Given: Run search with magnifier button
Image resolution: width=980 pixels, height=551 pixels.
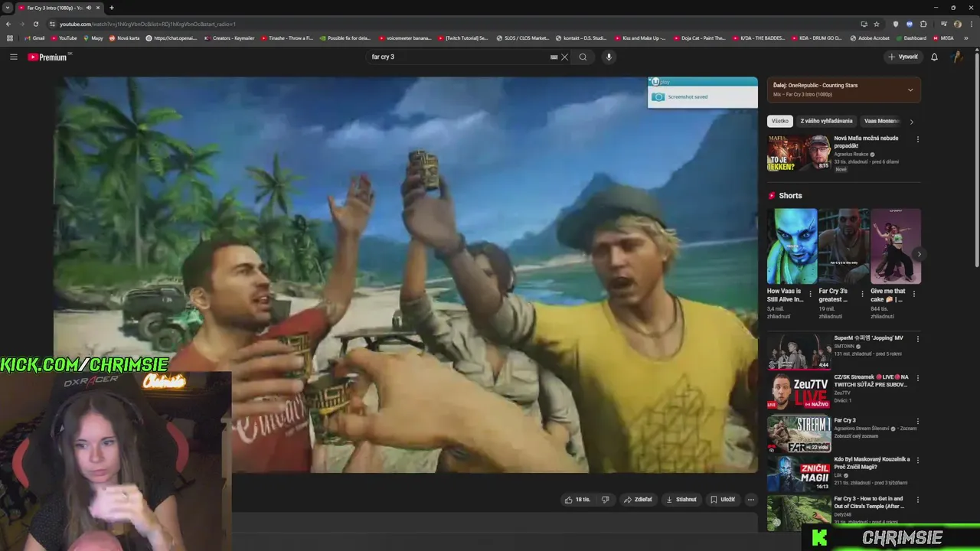Looking at the screenshot, I should pyautogui.click(x=583, y=57).
